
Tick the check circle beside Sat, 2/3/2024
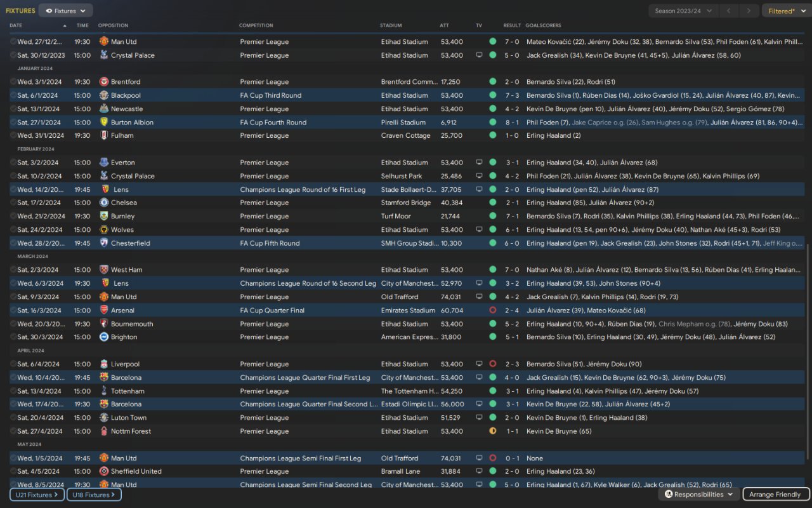click(13, 270)
